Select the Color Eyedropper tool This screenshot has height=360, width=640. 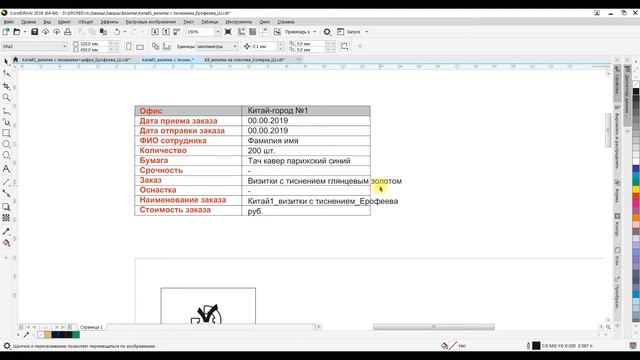pos(6,231)
